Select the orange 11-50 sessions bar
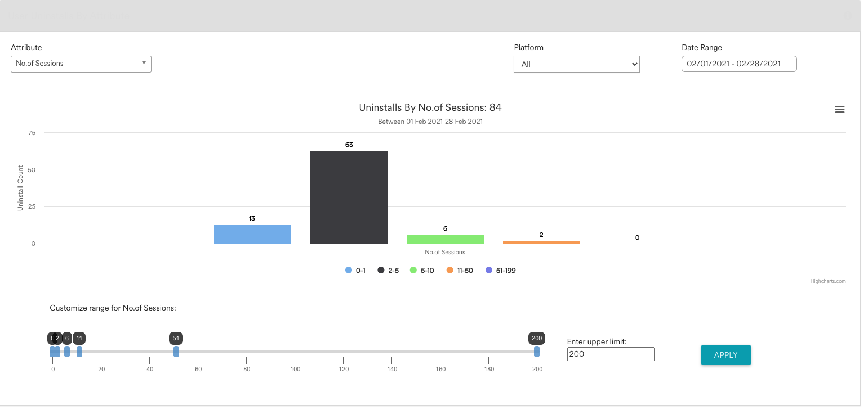This screenshot has width=868, height=409. [x=541, y=242]
